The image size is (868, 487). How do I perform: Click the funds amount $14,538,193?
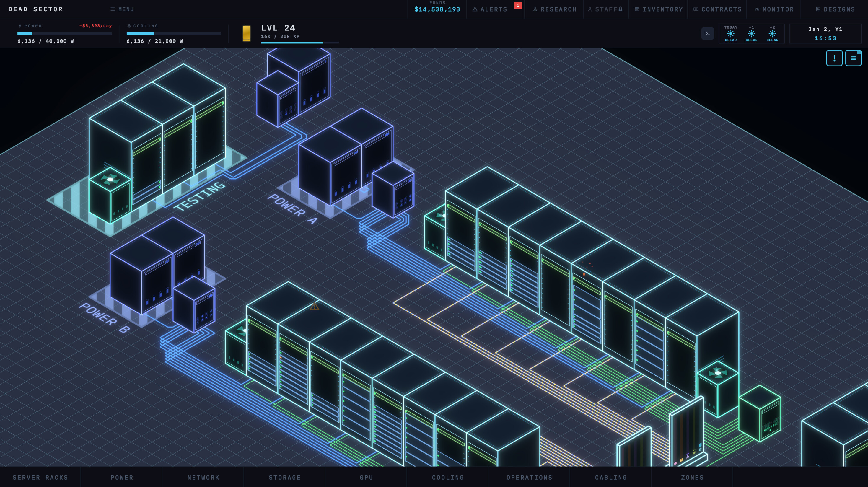point(437,9)
